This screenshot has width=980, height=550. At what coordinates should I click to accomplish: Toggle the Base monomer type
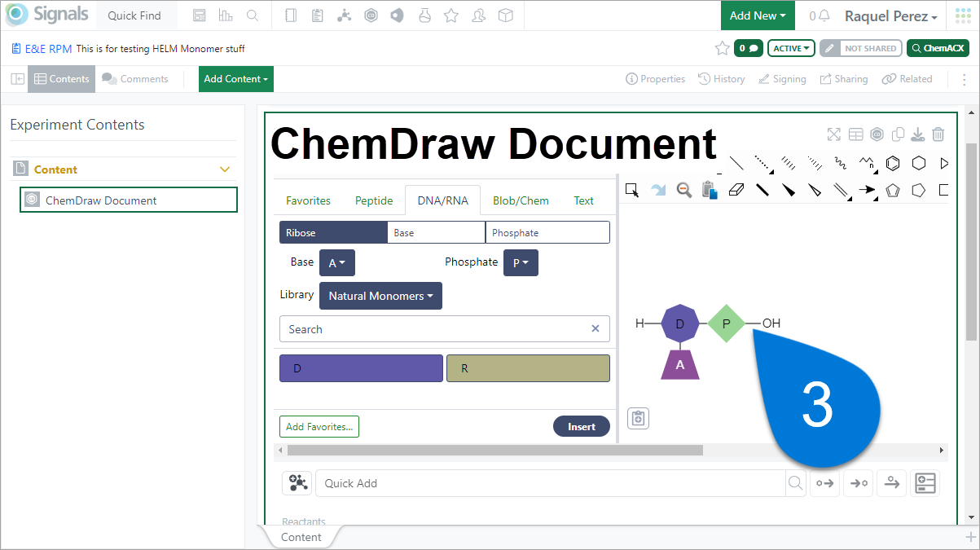(437, 232)
